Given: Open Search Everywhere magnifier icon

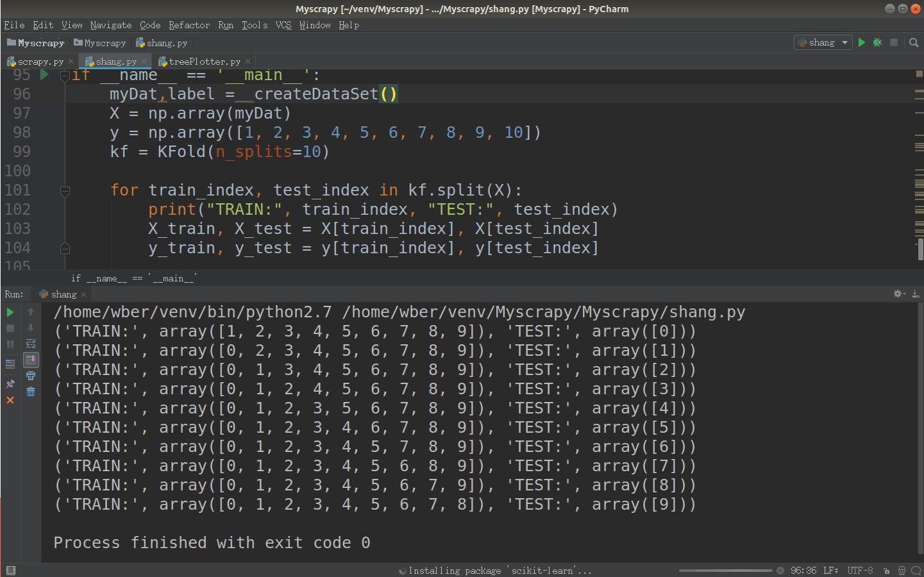Looking at the screenshot, I should [x=914, y=42].
